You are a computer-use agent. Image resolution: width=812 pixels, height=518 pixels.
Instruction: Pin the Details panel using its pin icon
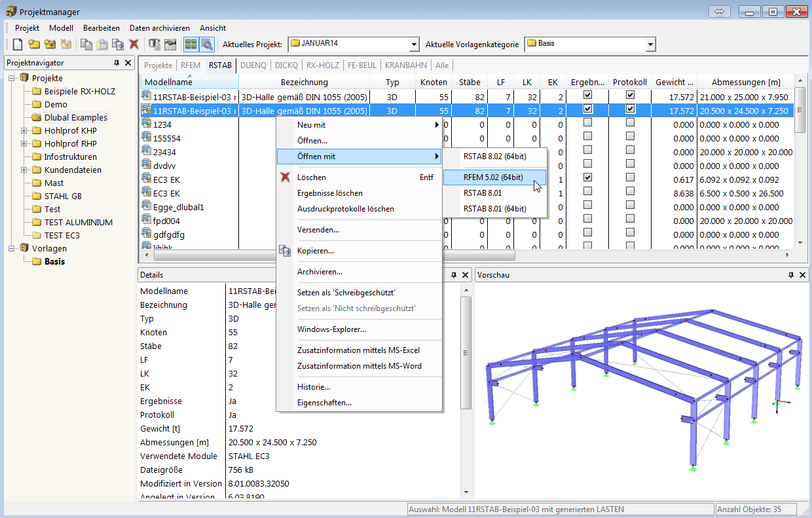tap(454, 274)
